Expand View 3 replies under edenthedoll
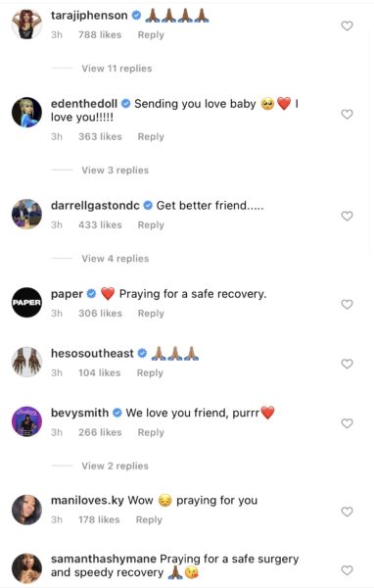 pos(116,171)
